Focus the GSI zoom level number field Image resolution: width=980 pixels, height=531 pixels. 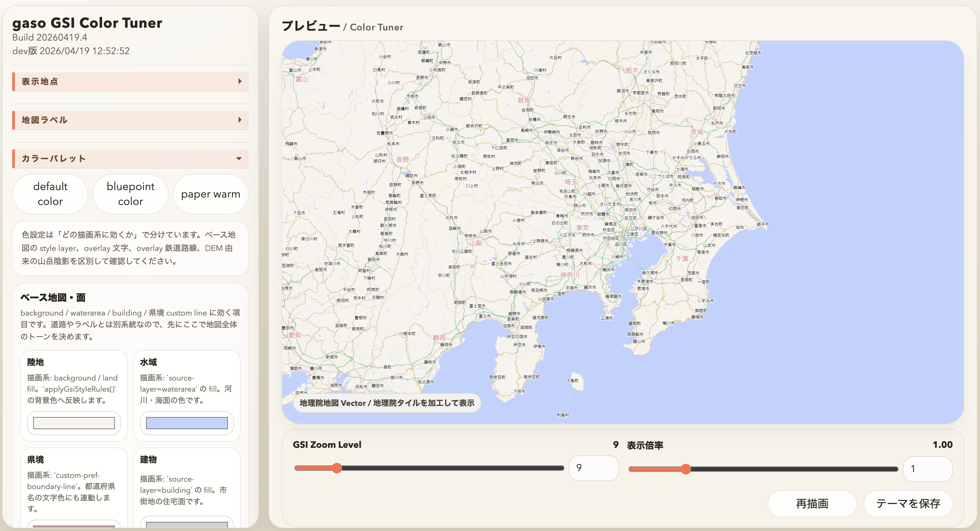click(593, 468)
